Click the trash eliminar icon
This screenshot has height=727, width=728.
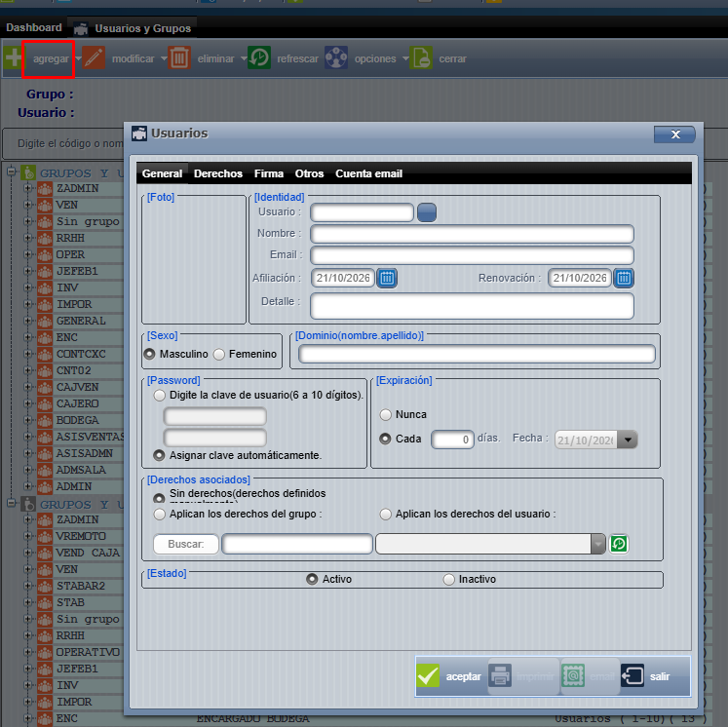coord(179,58)
